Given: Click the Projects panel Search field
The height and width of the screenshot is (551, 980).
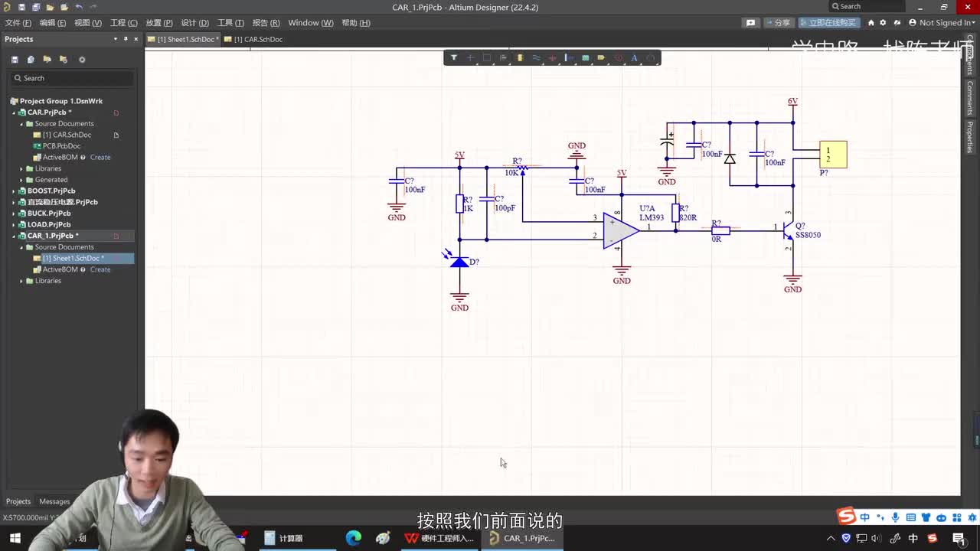Looking at the screenshot, I should [73, 78].
